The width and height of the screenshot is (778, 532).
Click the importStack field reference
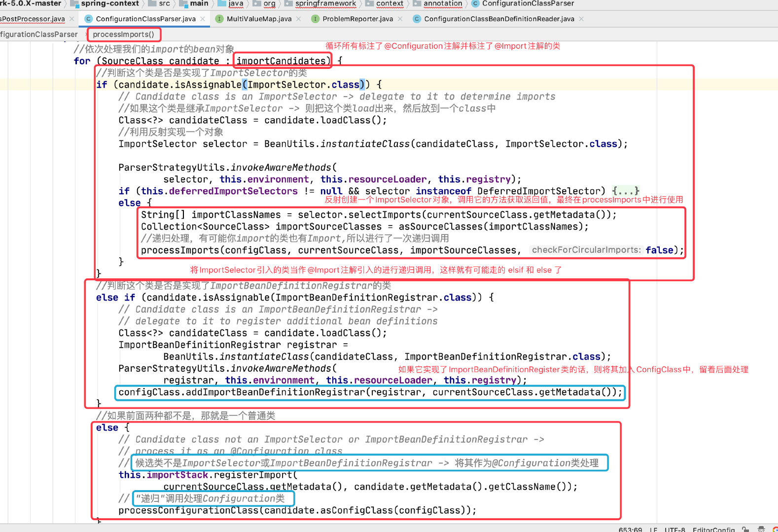click(x=177, y=475)
